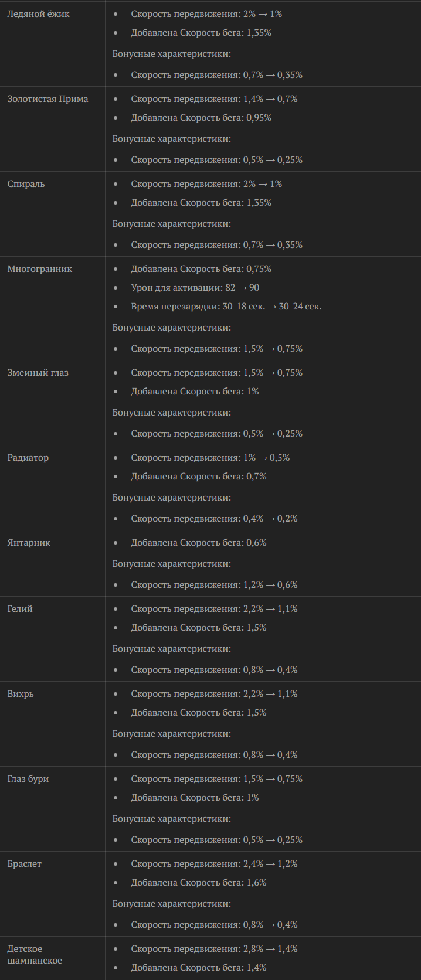Click Добавлена Скорость бега: 0,6% under Янтарник
421x980 pixels.
(198, 542)
